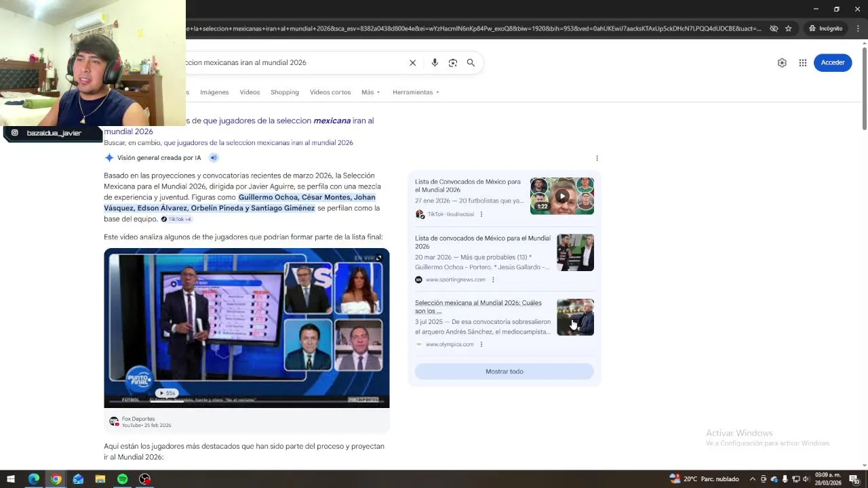
Task: Expand the embedded video to fullscreen
Action: pyautogui.click(x=378, y=258)
